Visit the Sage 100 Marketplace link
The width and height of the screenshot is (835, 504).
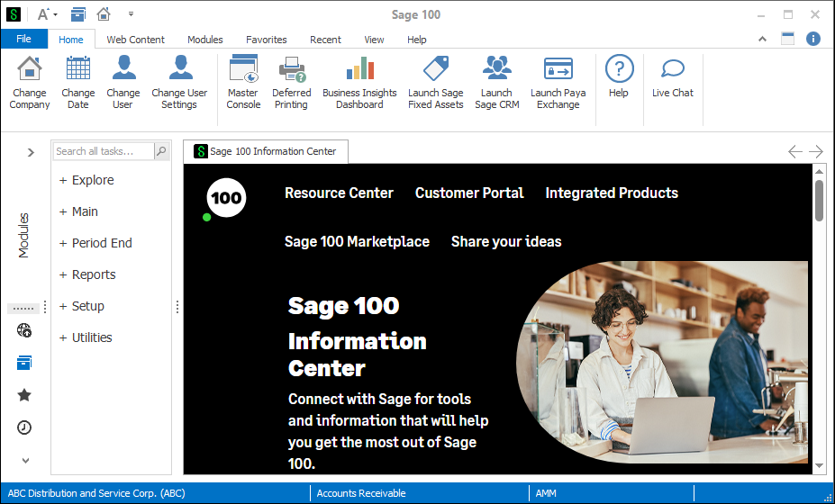tap(357, 241)
